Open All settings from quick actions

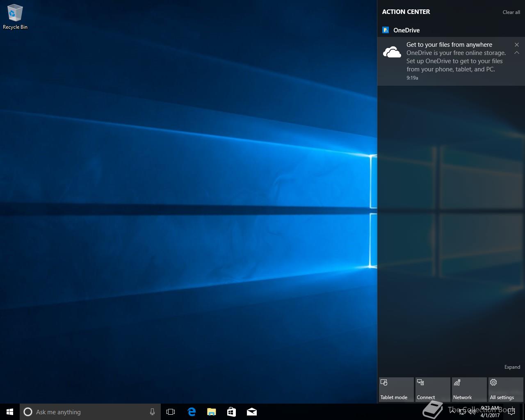coord(505,390)
